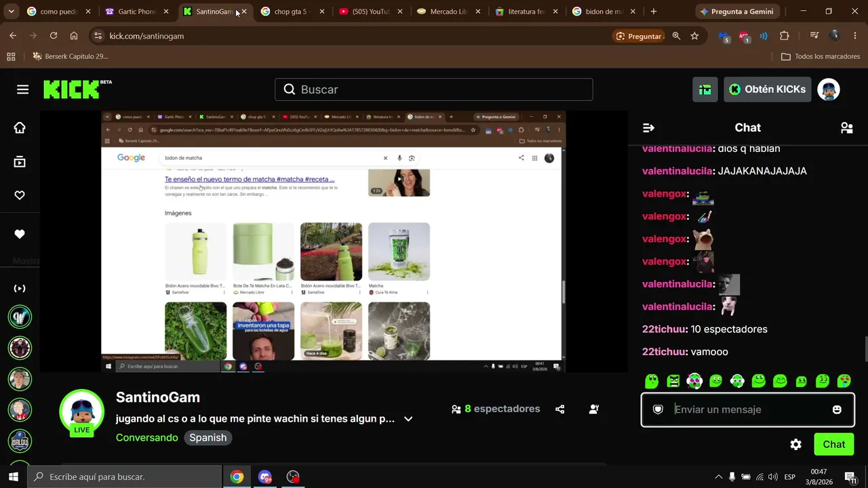Click the Spanish language tag
Viewport: 868px width, 488px height.
point(208,438)
